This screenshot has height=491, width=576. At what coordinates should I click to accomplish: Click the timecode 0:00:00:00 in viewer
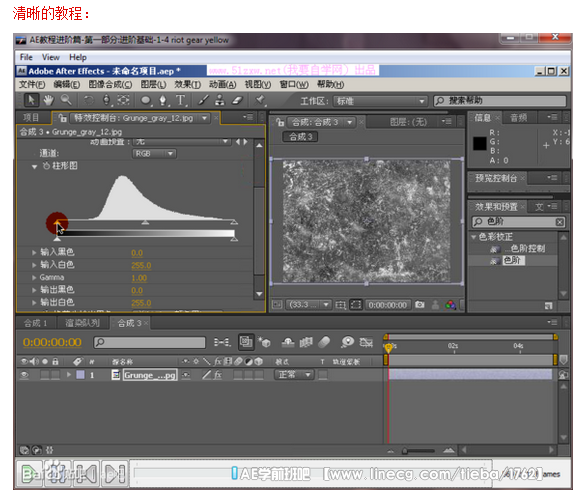point(387,305)
